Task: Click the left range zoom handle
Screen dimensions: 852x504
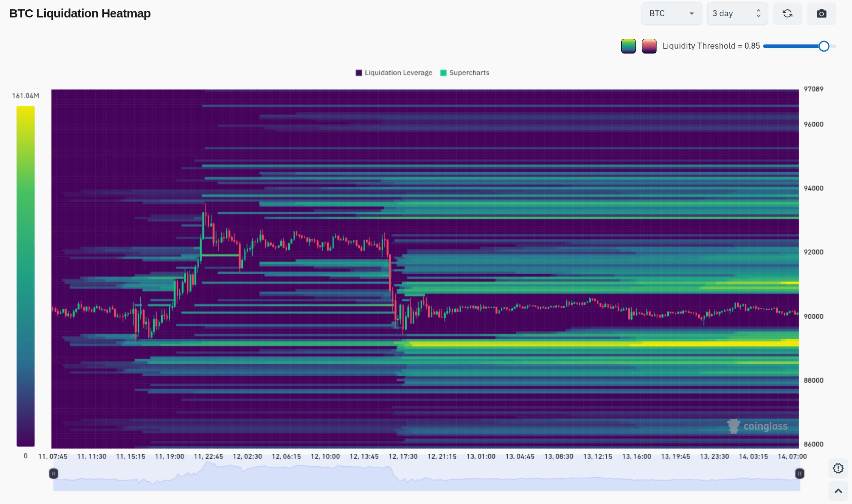Action: point(54,473)
